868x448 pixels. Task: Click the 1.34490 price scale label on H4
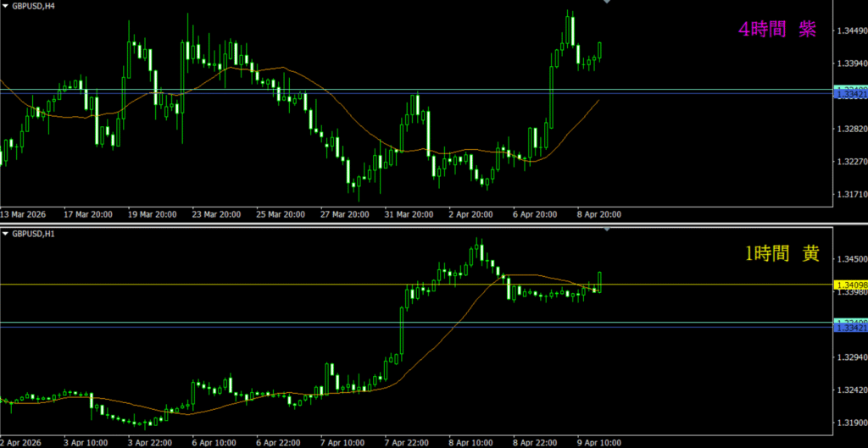850,31
